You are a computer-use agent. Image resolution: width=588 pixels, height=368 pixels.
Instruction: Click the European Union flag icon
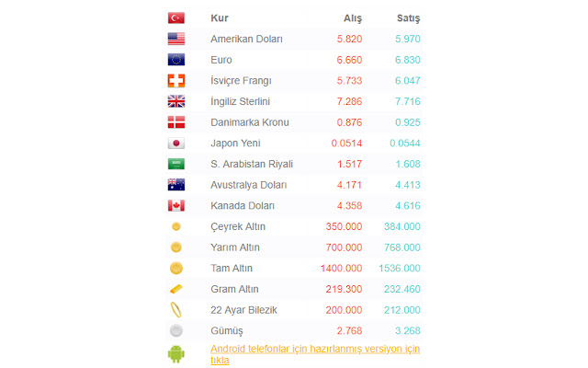pos(176,60)
